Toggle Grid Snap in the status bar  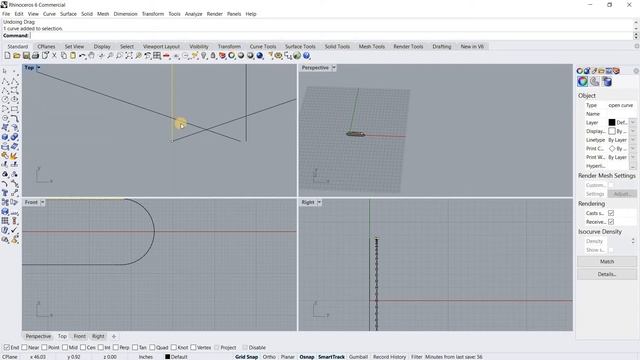tap(247, 357)
